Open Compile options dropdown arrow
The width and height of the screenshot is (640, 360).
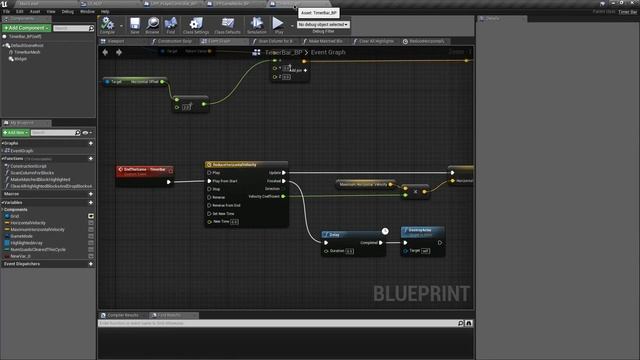click(x=121, y=26)
